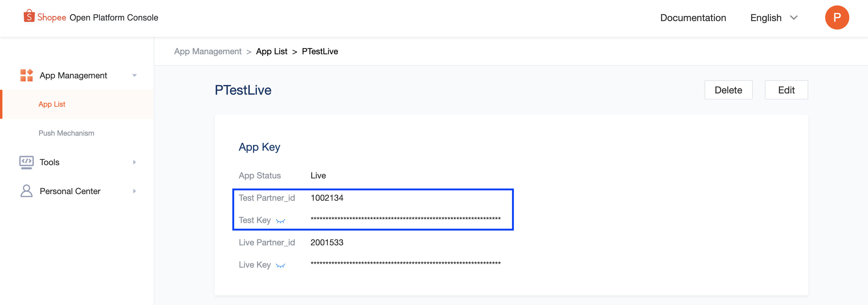Reveal the Live Key with eye icon
Image resolution: width=868 pixels, height=305 pixels.
281,266
